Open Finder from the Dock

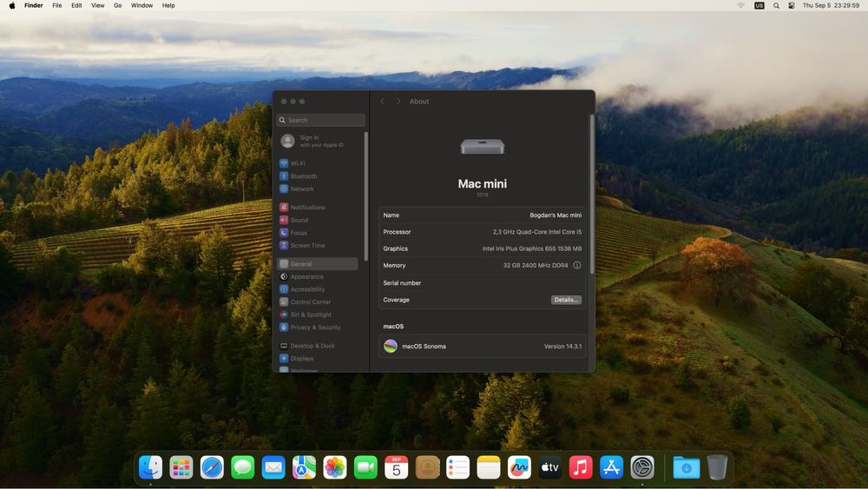pyautogui.click(x=150, y=467)
